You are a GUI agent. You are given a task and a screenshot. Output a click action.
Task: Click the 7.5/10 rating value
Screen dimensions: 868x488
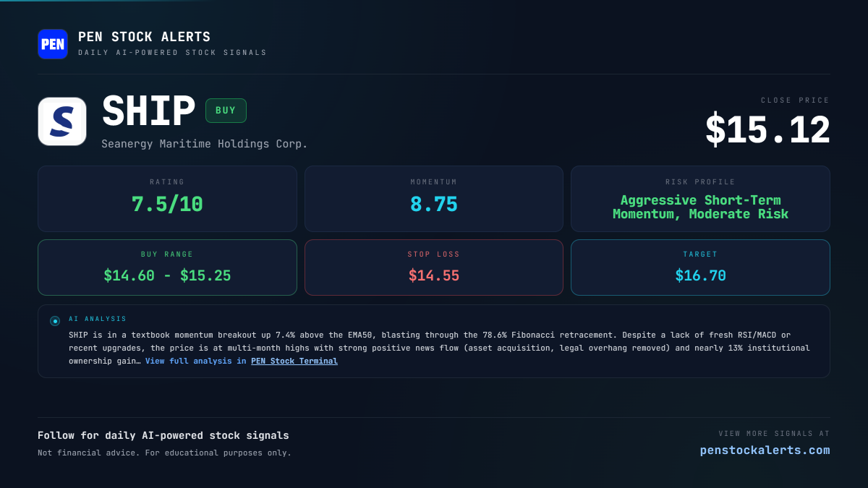pos(167,205)
